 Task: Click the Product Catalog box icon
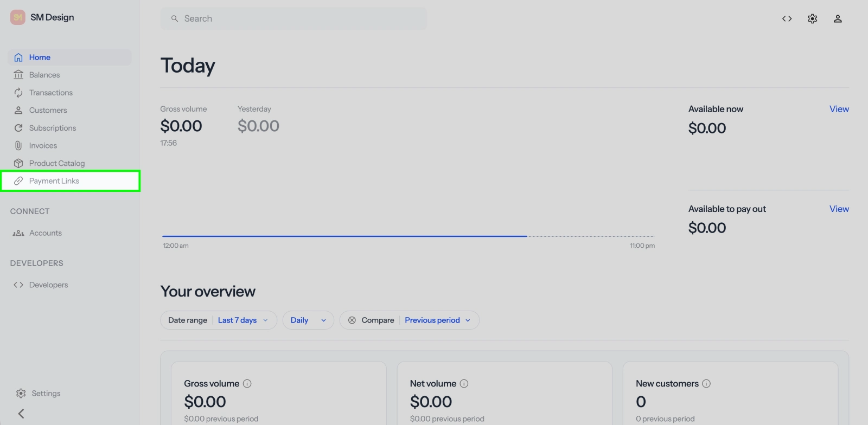(x=18, y=163)
